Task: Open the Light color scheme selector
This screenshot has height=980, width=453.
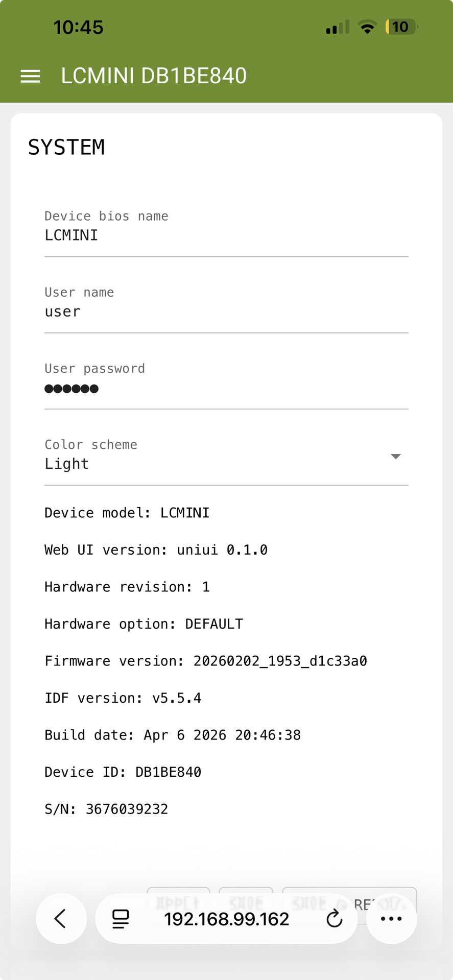Action: [x=226, y=456]
